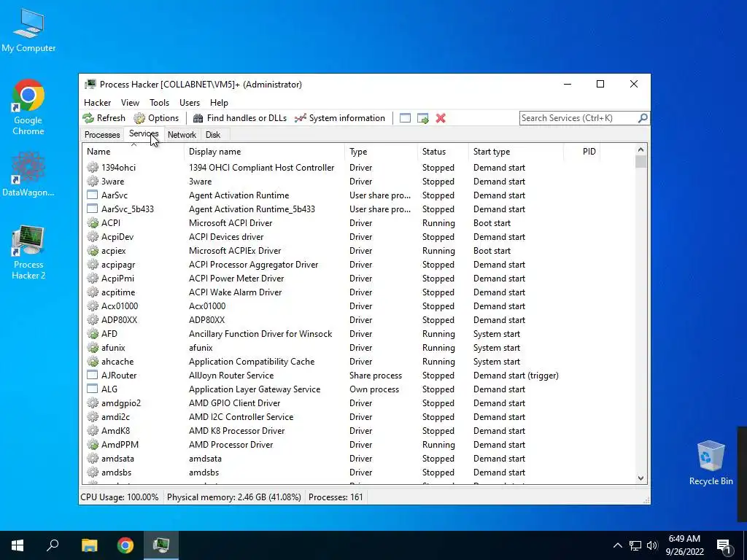Select the 3ware service gear icon
This screenshot has width=747, height=560.
pos(93,182)
